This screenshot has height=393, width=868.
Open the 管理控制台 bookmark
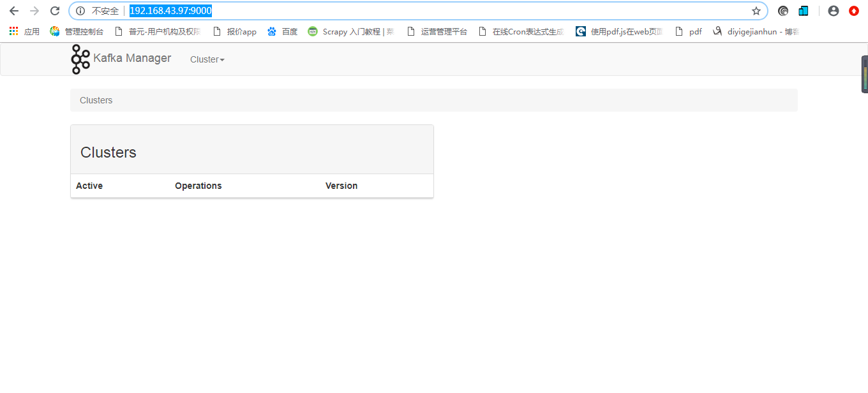click(77, 31)
